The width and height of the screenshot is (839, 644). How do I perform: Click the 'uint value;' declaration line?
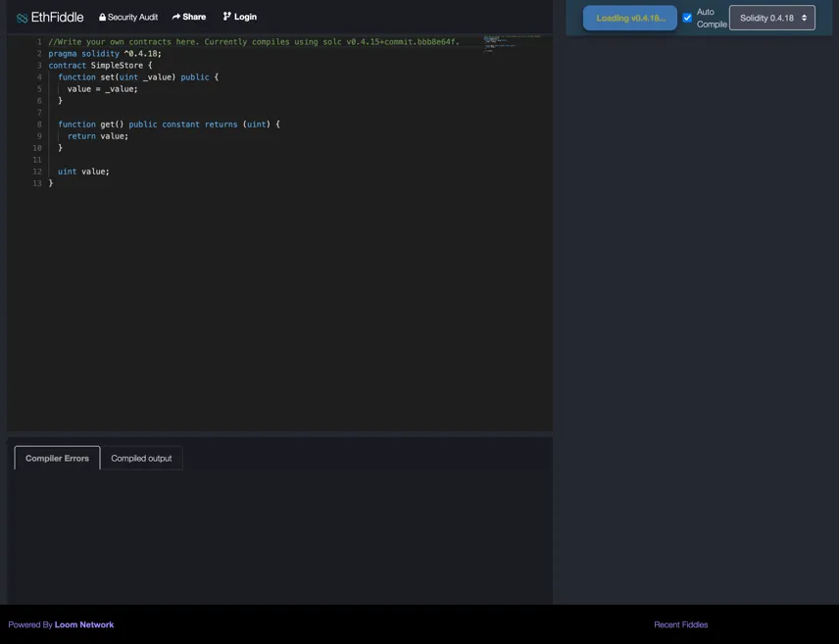point(83,172)
